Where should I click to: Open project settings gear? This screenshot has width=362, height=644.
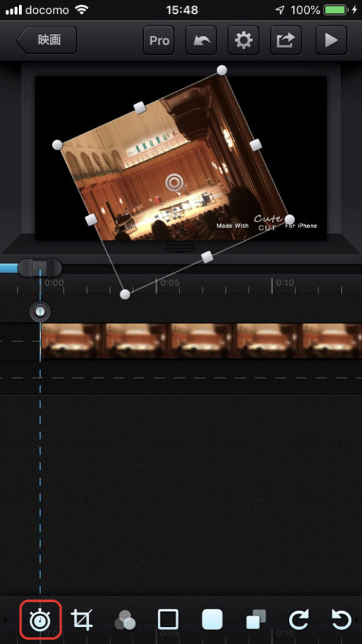pos(244,40)
